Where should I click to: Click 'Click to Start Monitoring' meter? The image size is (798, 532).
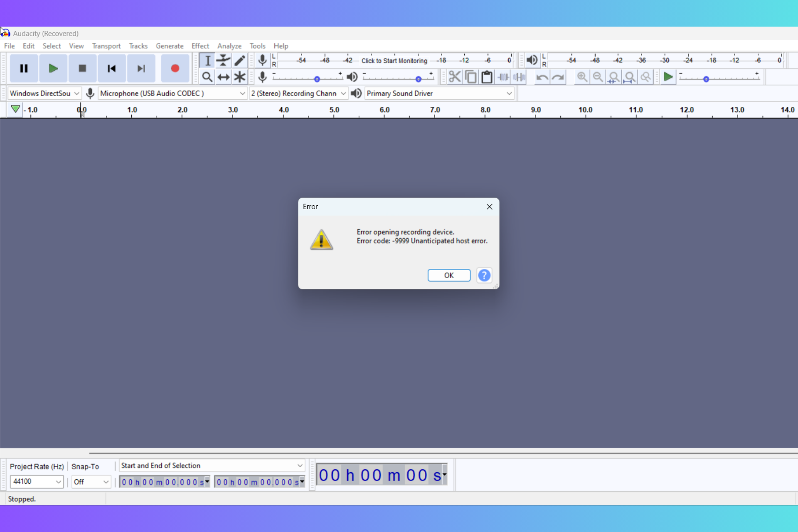pyautogui.click(x=394, y=61)
